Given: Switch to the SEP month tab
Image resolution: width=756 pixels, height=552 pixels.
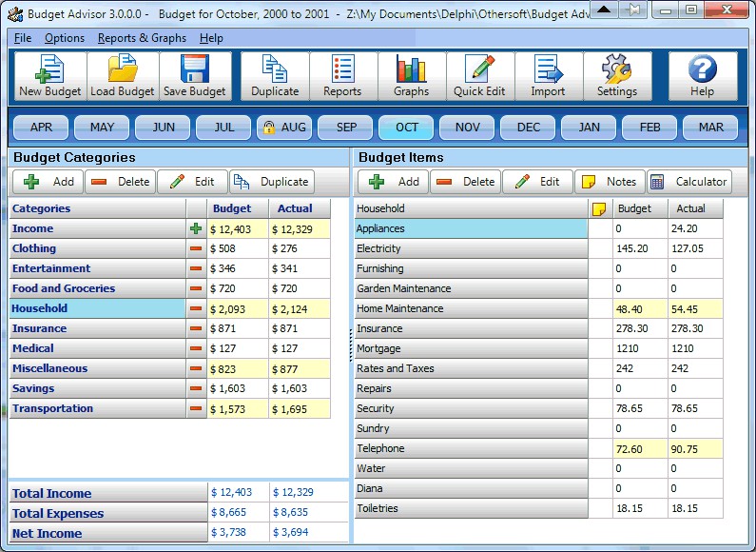Looking at the screenshot, I should click(x=346, y=128).
